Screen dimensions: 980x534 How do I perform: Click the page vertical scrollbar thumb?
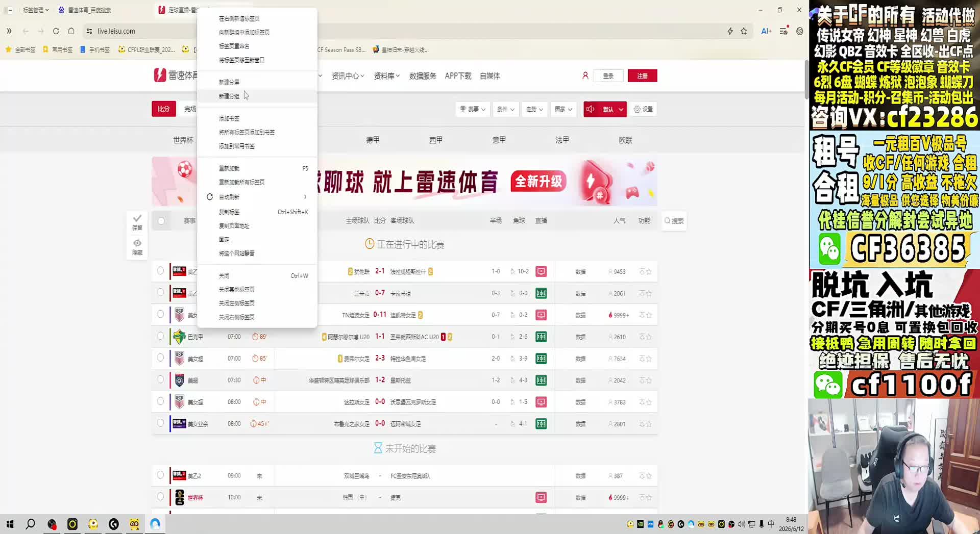click(x=806, y=79)
